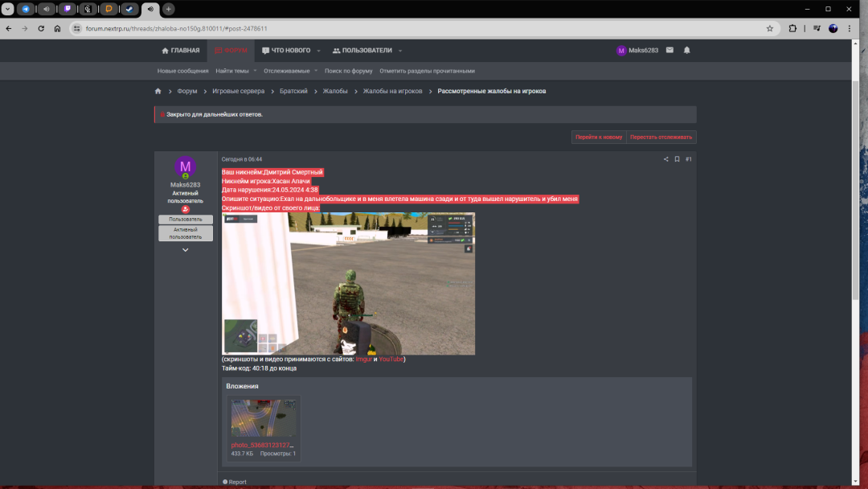Click the red user badge icon
Viewport: 868px width, 489px height.
186,209
